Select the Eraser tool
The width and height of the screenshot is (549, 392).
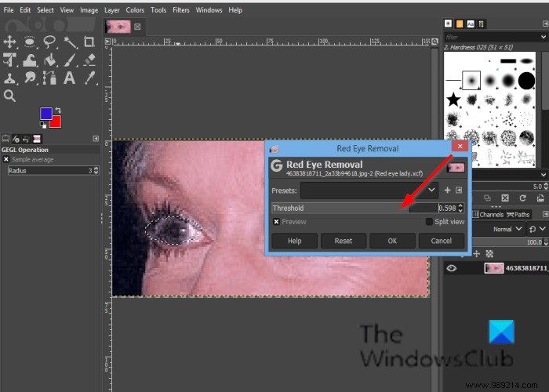click(x=89, y=60)
